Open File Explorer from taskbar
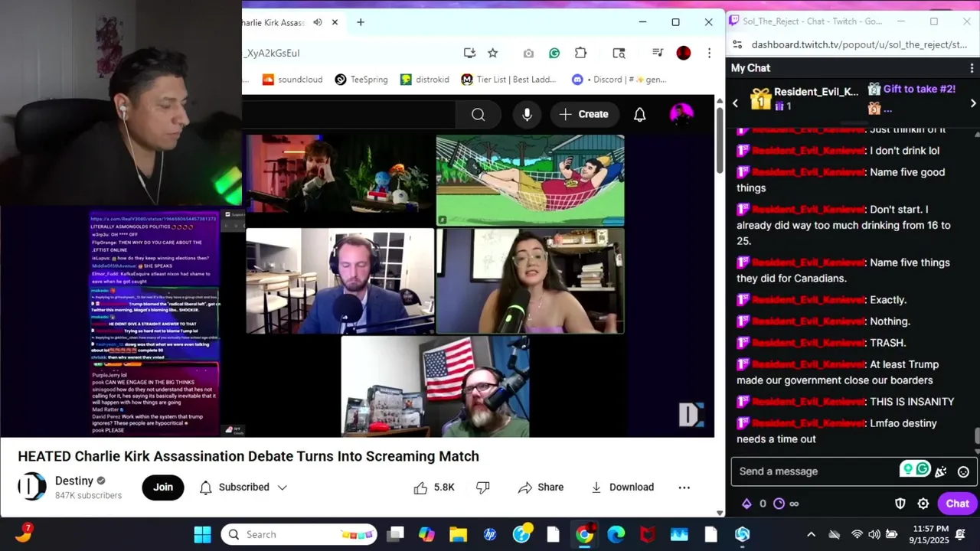This screenshot has height=551, width=980. point(458,534)
